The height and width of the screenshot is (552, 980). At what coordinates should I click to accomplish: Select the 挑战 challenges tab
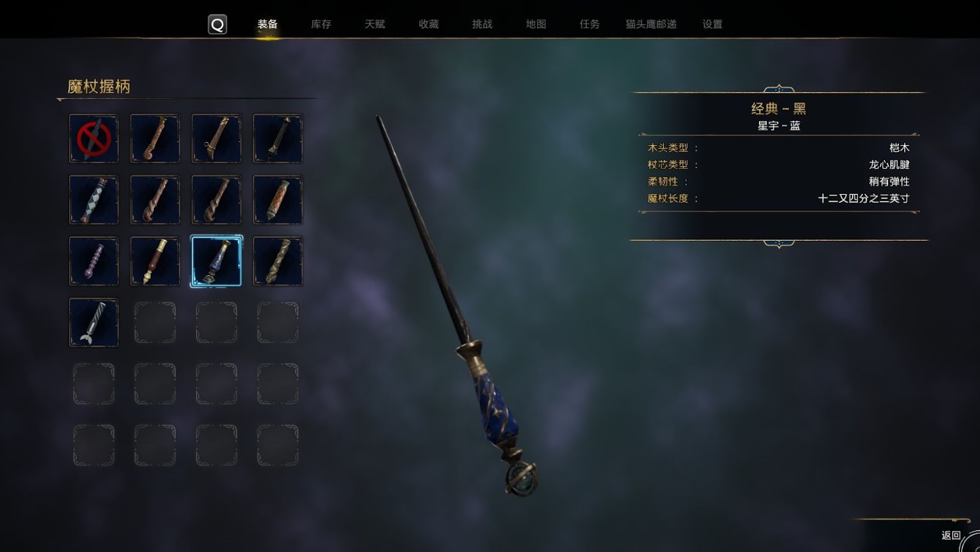click(482, 24)
